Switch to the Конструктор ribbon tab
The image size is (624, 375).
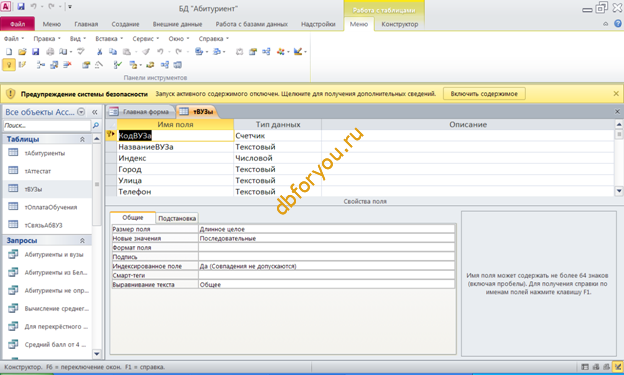(400, 24)
